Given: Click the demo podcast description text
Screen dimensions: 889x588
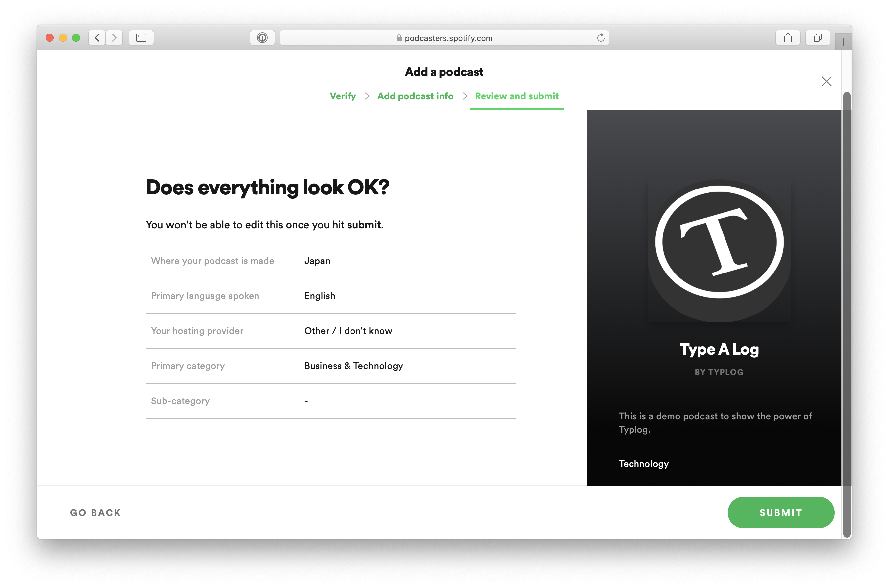Looking at the screenshot, I should click(715, 423).
